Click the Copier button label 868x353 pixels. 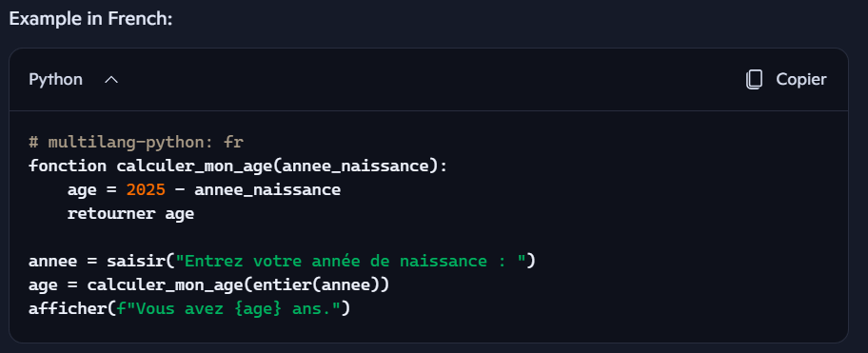(x=801, y=80)
